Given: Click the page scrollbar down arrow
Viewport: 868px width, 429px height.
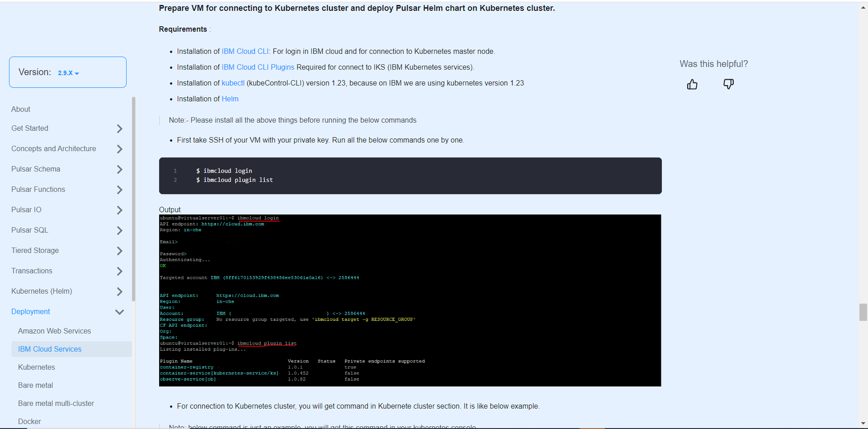Looking at the screenshot, I should point(863,423).
